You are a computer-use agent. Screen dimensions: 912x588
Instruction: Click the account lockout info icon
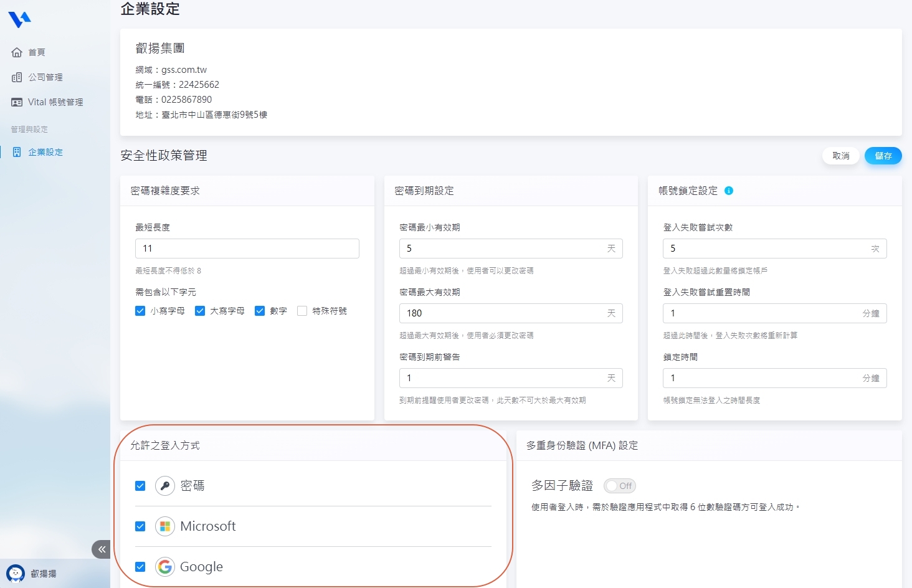[729, 191]
